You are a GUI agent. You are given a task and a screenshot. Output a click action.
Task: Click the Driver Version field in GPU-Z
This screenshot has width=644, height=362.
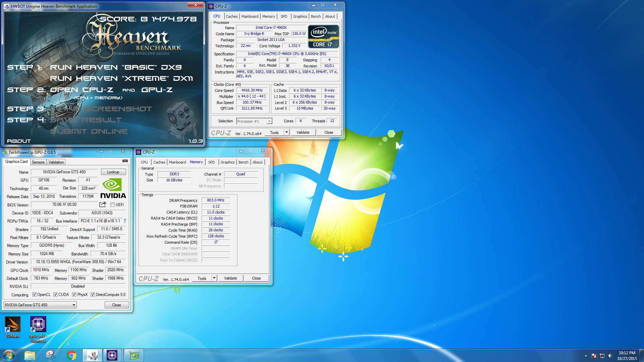click(x=78, y=262)
